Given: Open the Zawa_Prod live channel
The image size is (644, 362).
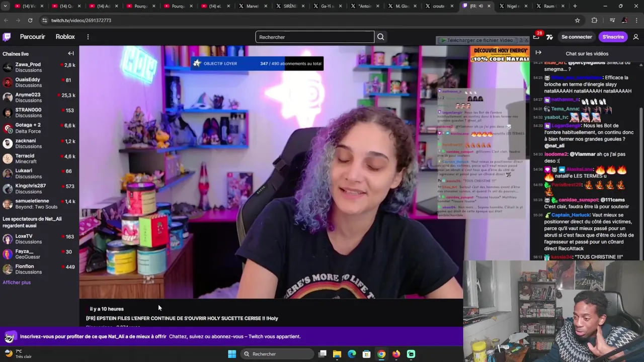Looking at the screenshot, I should tap(39, 67).
